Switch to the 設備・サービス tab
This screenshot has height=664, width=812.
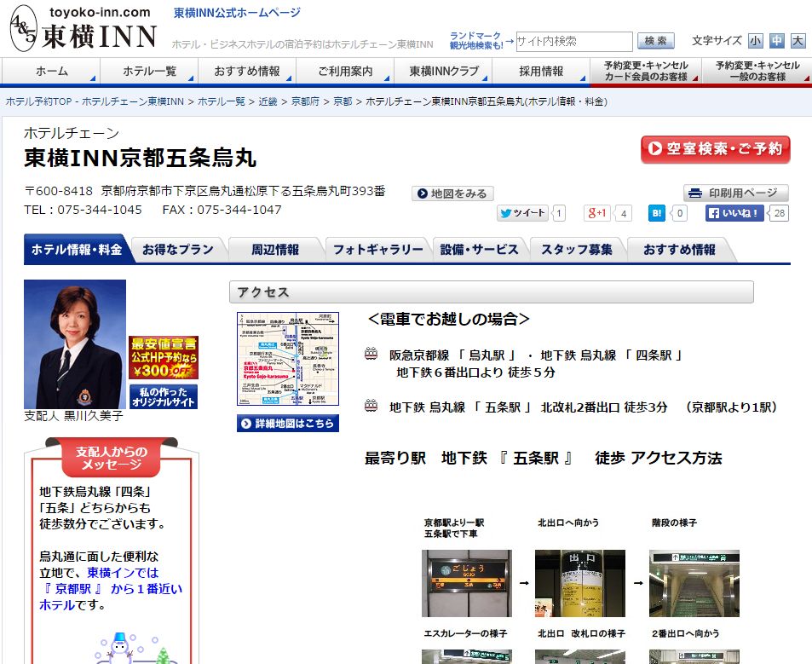coord(479,250)
